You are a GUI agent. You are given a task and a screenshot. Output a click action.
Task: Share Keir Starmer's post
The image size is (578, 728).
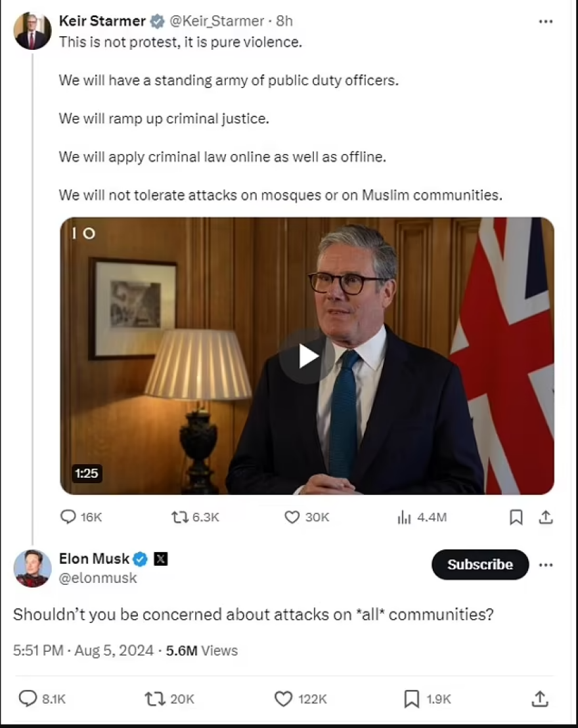point(545,517)
